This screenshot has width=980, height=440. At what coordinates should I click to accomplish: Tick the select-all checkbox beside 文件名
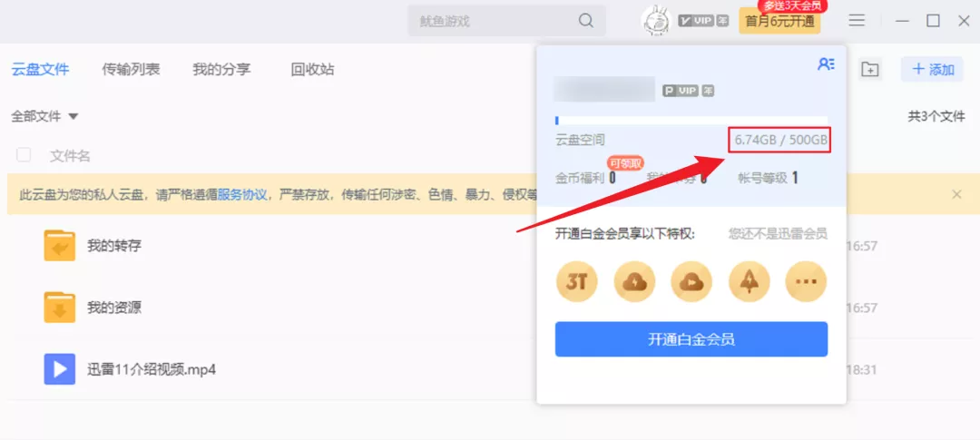pyautogui.click(x=24, y=155)
